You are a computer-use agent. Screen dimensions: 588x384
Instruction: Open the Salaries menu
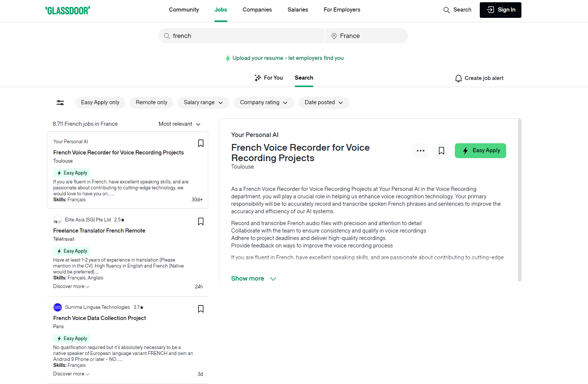coord(298,10)
